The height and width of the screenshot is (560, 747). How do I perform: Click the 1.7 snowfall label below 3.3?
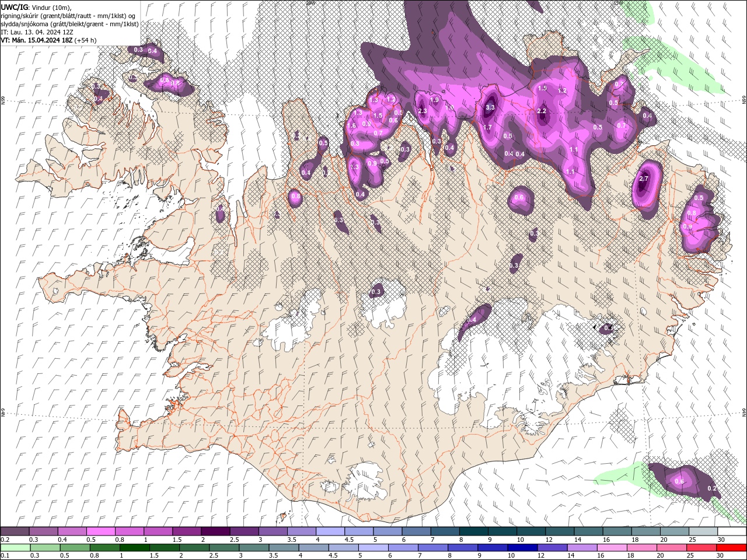487,127
